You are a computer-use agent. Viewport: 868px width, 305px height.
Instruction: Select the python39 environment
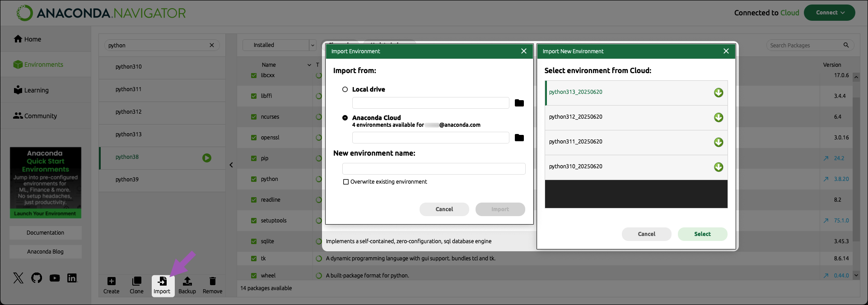pyautogui.click(x=162, y=180)
